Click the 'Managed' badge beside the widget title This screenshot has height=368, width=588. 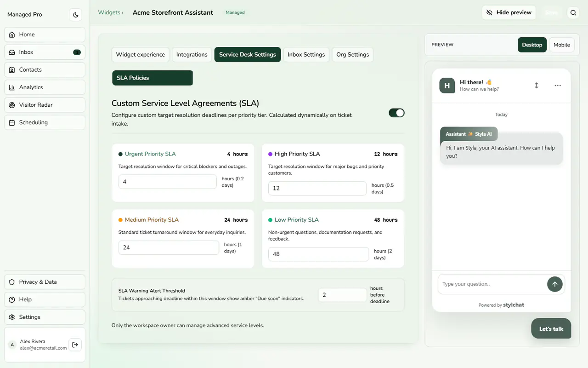[235, 12]
